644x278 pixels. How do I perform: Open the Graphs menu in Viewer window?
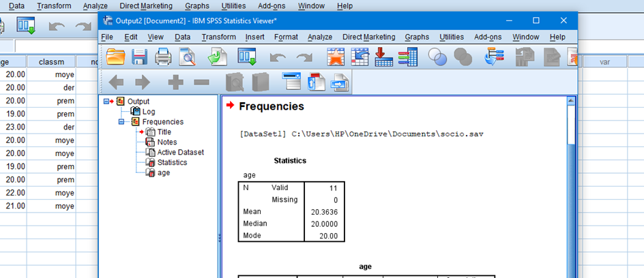coord(417,37)
